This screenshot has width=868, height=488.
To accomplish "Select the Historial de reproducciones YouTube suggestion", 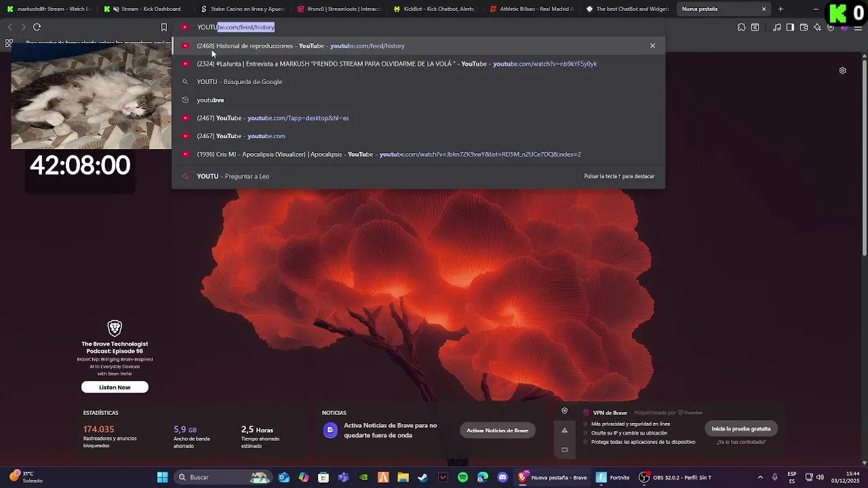I will [418, 45].
